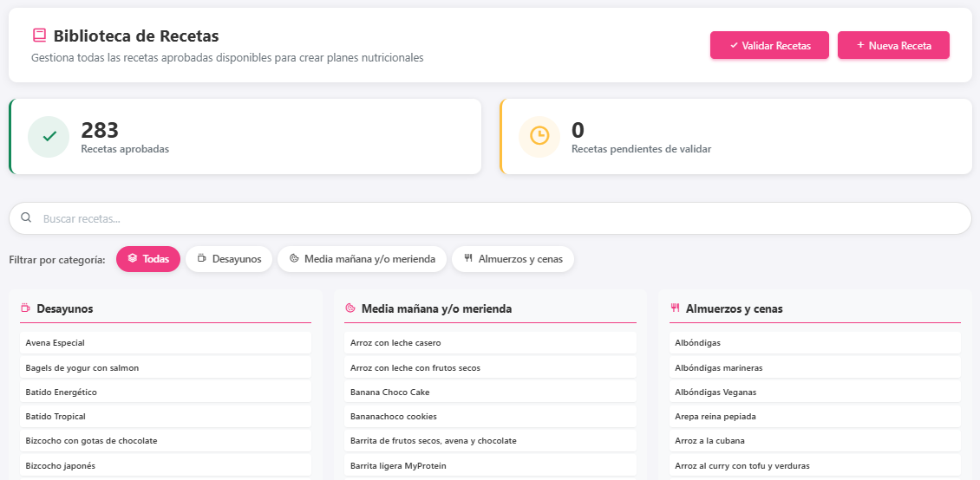Image resolution: width=980 pixels, height=480 pixels.
Task: Open the Avena Especial recipe
Action: [x=166, y=343]
